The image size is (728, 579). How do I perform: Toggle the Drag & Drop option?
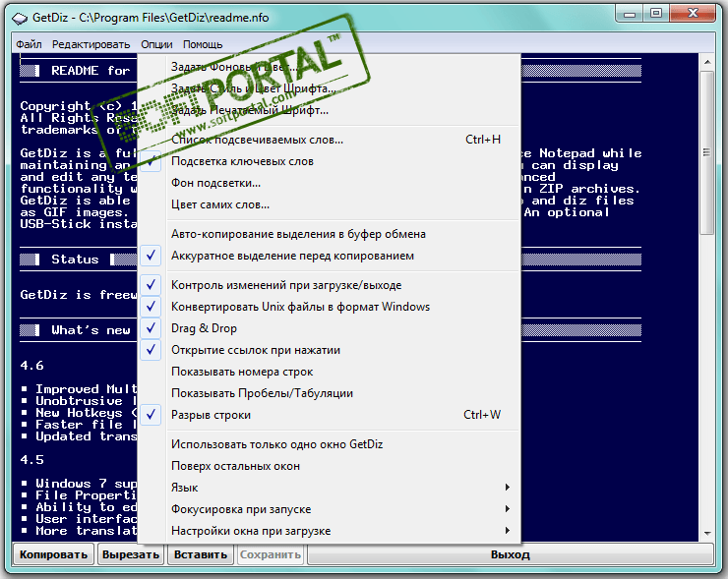coord(330,328)
